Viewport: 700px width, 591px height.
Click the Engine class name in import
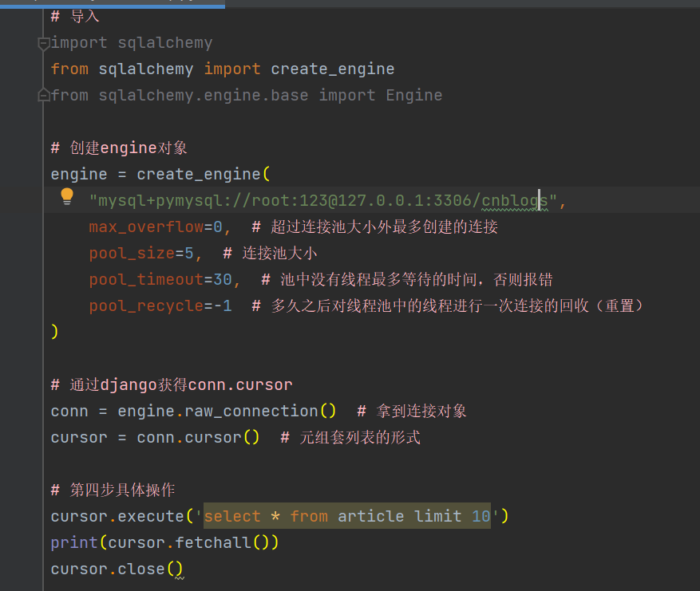click(x=413, y=96)
